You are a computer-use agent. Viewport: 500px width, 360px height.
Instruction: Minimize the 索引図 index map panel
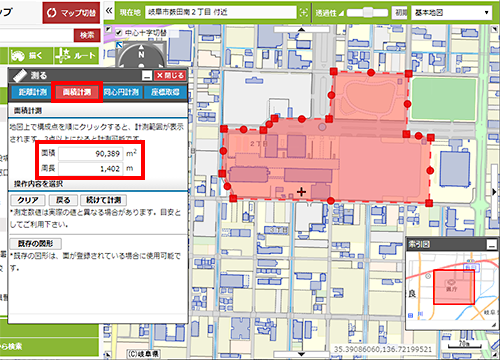click(x=492, y=245)
